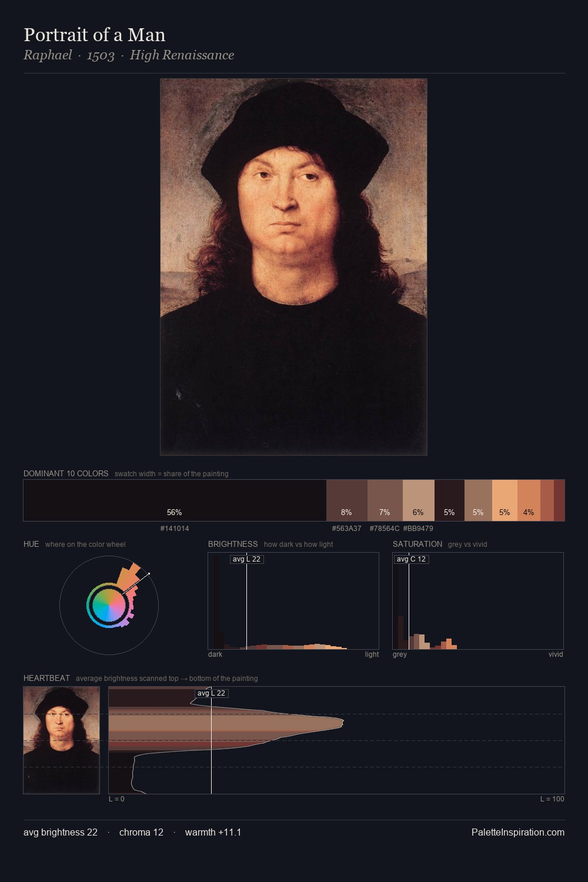The width and height of the screenshot is (588, 882).
Task: Click "grey vs vivid" caption
Action: 467,544
